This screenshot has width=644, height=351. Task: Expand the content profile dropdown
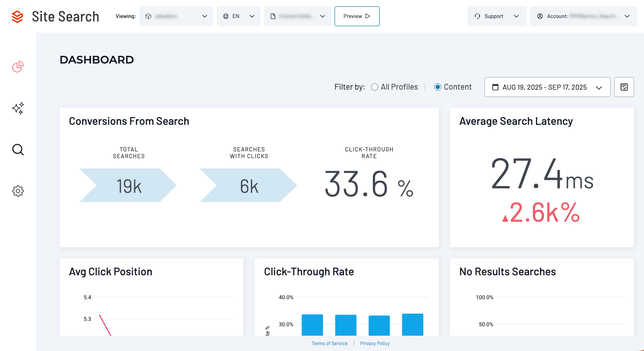click(x=298, y=16)
